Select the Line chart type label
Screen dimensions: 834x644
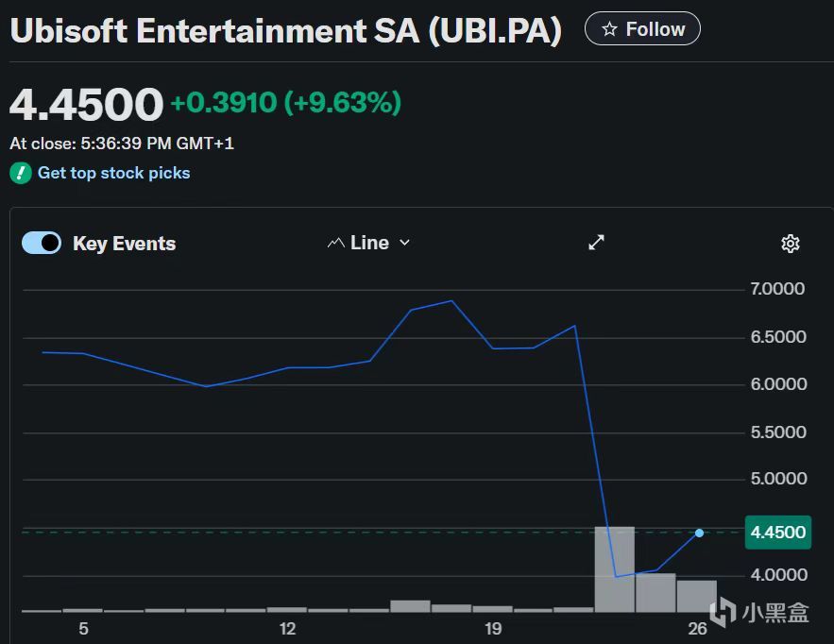click(x=369, y=244)
